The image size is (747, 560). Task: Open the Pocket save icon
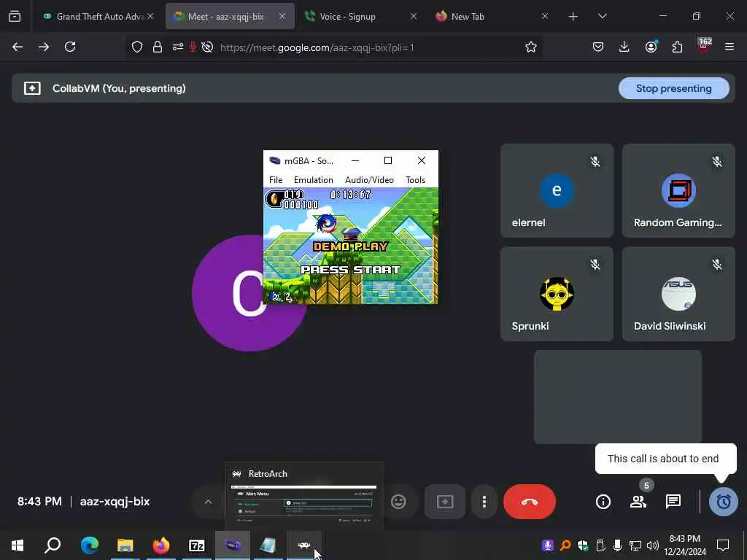coord(598,47)
